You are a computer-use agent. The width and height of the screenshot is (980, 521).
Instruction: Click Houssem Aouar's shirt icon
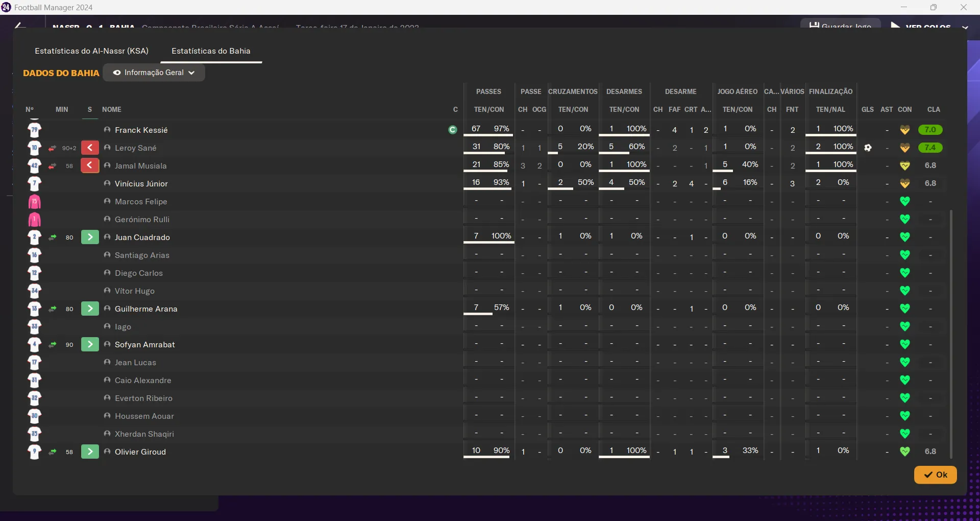35,416
